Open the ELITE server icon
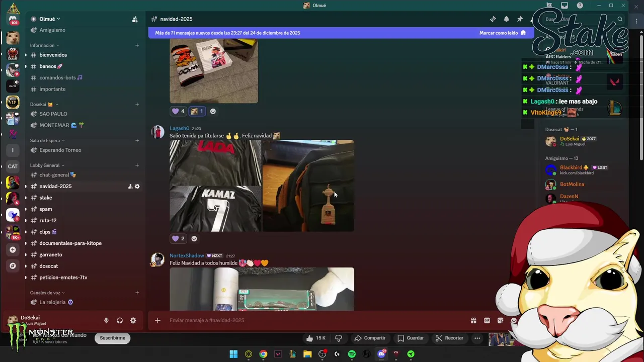 (13, 86)
